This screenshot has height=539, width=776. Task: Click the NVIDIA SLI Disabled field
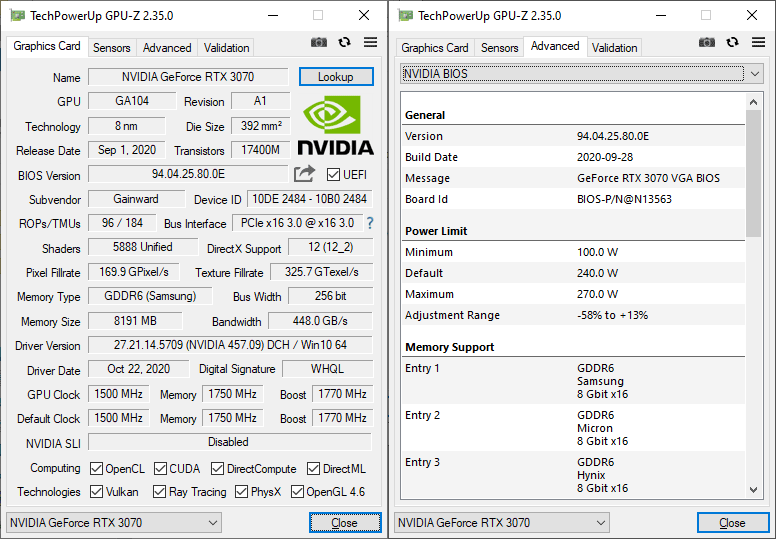coord(230,442)
